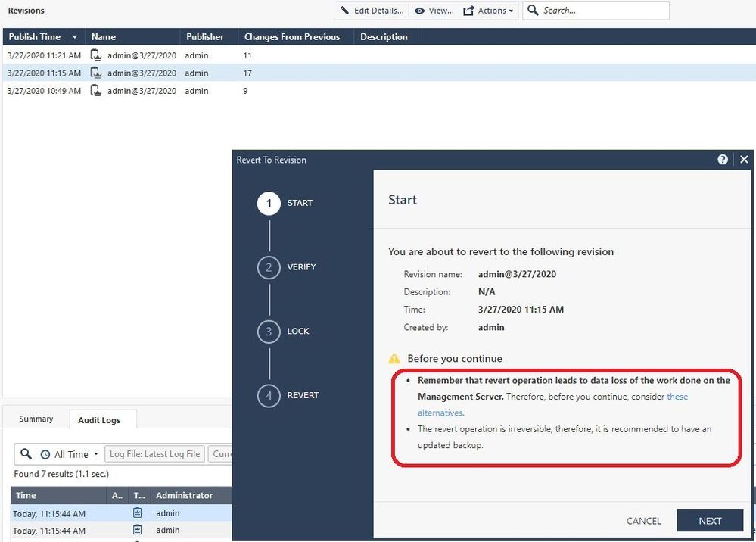Select step 1 START in the wizard
756x542 pixels.
click(x=285, y=203)
